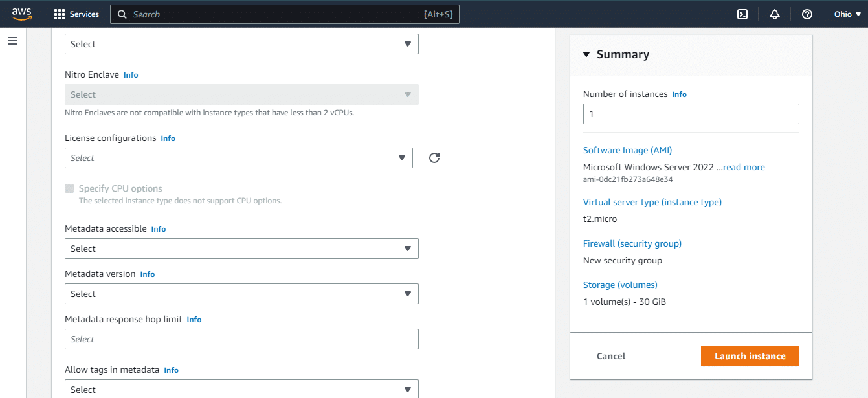Check the Specify CPU options checkbox
Viewport: 868px width, 398px height.
69,188
